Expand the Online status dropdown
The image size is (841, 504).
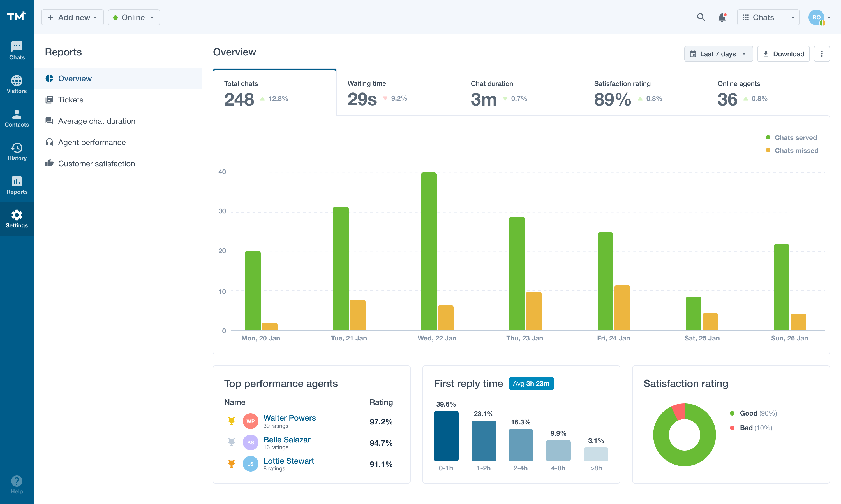[x=134, y=17]
